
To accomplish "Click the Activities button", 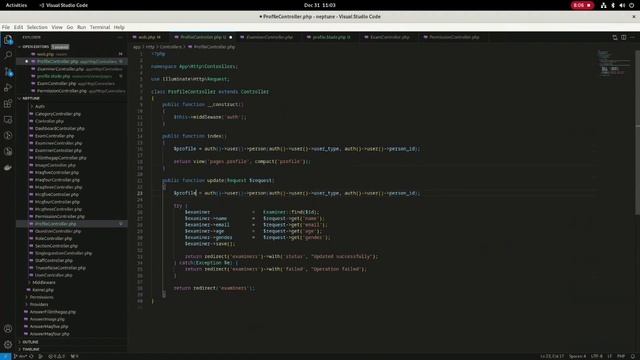I will click(x=16, y=5).
